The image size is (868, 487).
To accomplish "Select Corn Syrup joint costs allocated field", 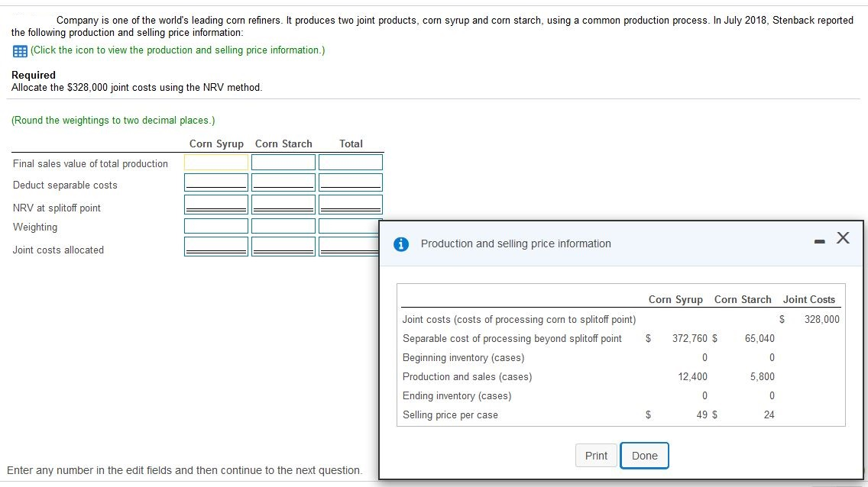I will [216, 247].
